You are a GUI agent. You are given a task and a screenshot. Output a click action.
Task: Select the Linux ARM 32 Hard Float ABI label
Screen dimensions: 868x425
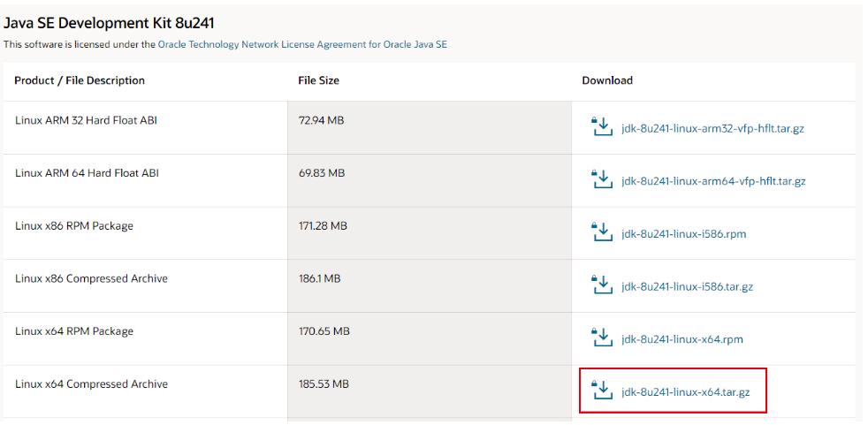pos(86,120)
